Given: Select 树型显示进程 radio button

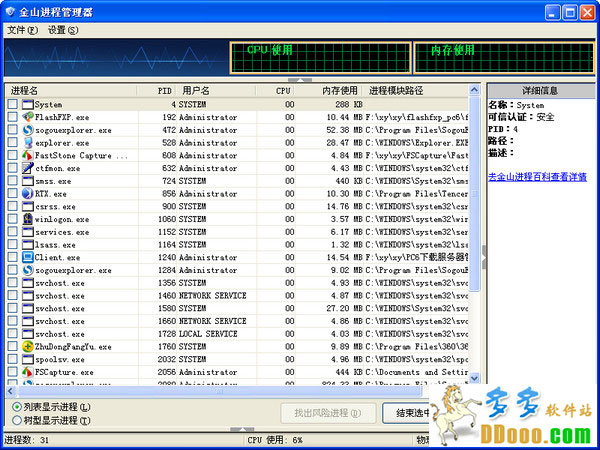Looking at the screenshot, I should [17, 420].
